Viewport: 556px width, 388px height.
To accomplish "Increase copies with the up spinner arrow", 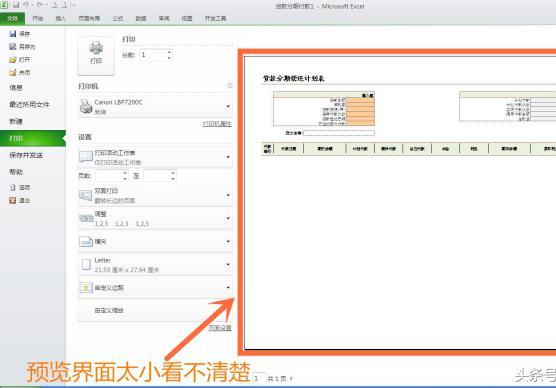I will click(x=169, y=52).
